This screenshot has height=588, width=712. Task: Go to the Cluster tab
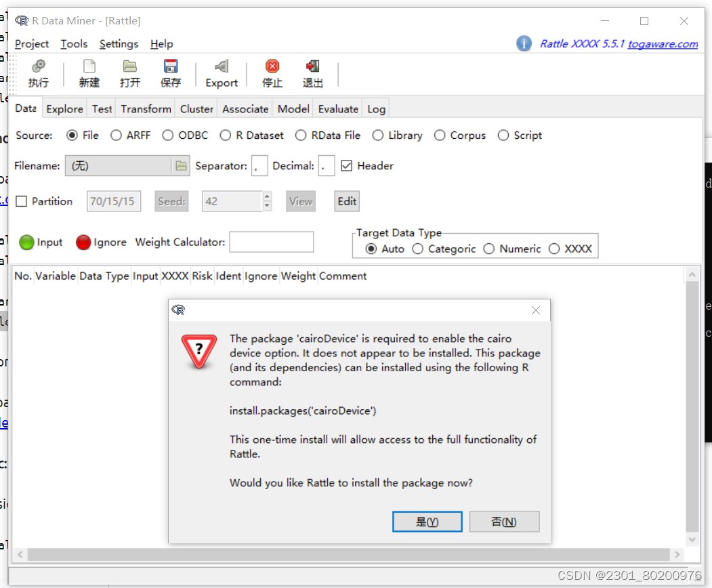pos(196,109)
